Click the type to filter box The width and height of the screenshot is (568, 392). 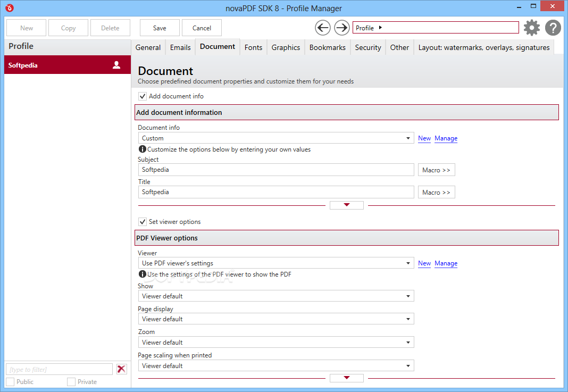coord(60,369)
